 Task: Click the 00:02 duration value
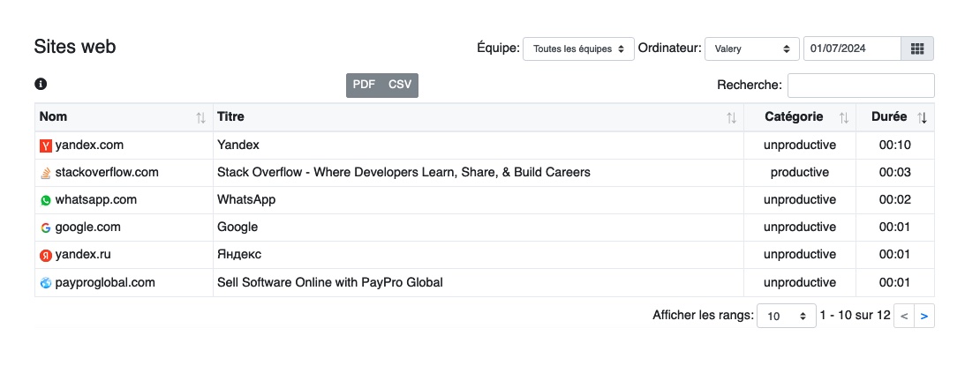tap(895, 199)
